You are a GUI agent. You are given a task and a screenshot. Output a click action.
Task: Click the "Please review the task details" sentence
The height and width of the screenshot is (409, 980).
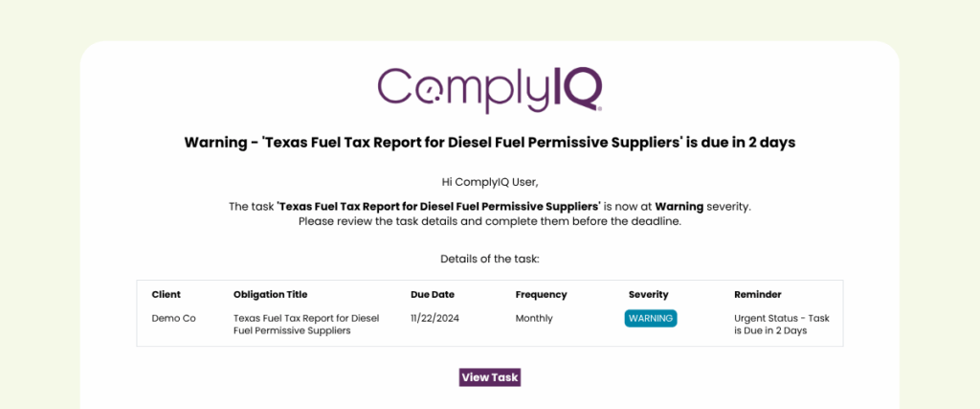tap(490, 221)
